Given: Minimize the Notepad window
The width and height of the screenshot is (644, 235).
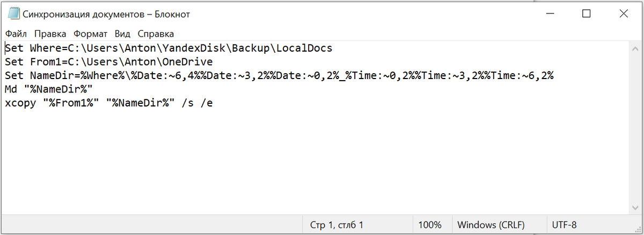Looking at the screenshot, I should [x=549, y=14].
